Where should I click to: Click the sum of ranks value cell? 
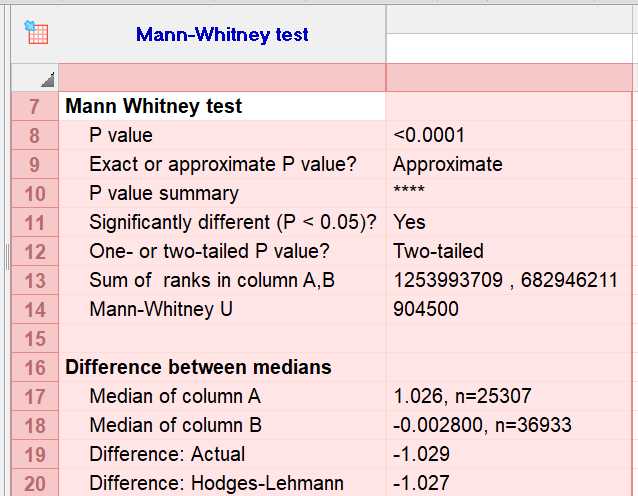click(x=505, y=280)
